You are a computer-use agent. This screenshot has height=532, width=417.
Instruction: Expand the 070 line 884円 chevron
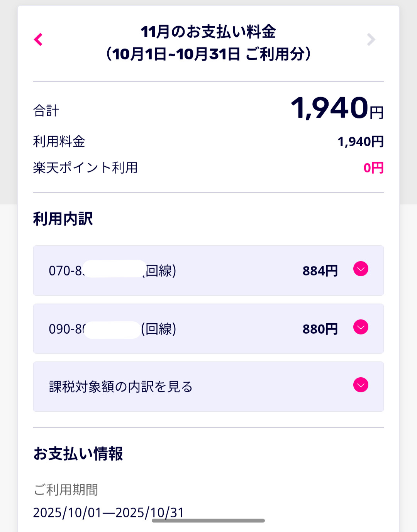[361, 269]
